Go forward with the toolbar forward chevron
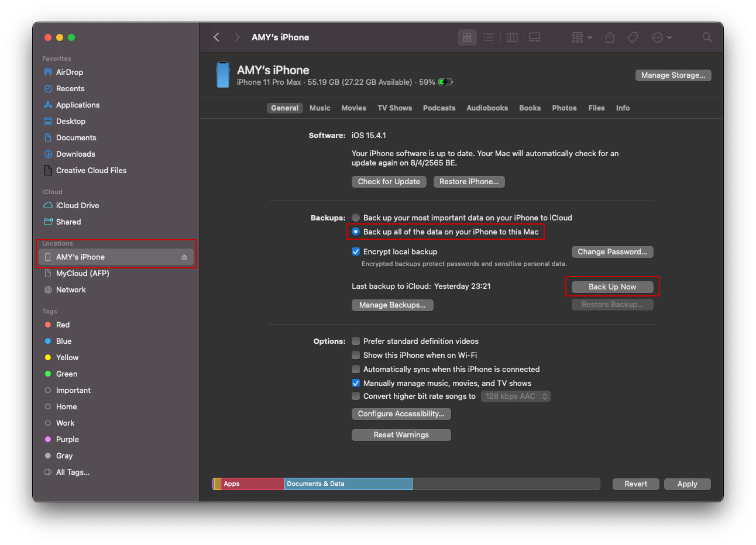The width and height of the screenshot is (756, 545). click(237, 37)
